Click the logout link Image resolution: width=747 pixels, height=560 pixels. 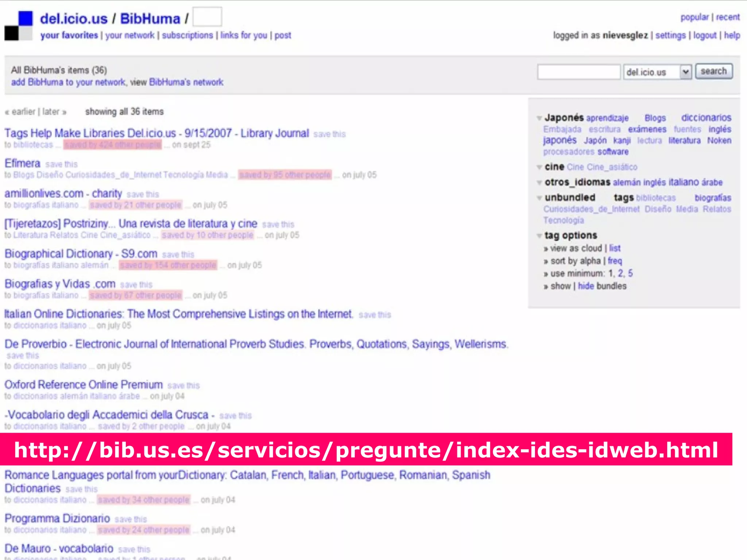coord(705,35)
